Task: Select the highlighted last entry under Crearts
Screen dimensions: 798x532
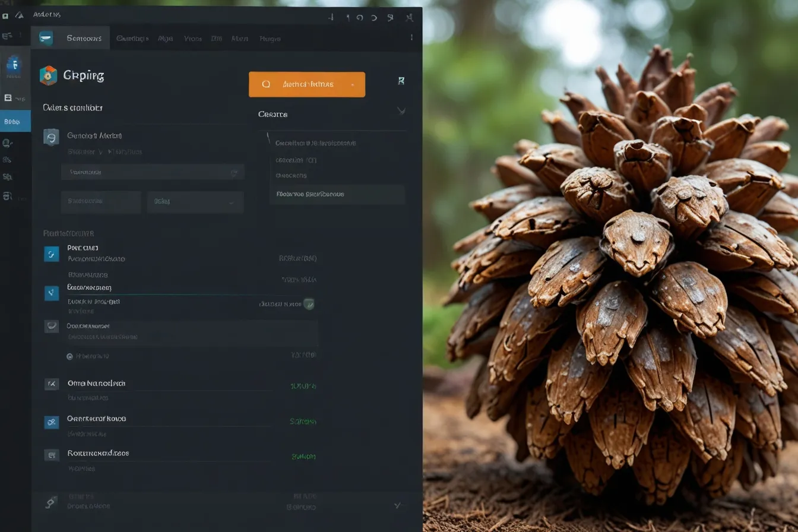Action: coord(337,194)
